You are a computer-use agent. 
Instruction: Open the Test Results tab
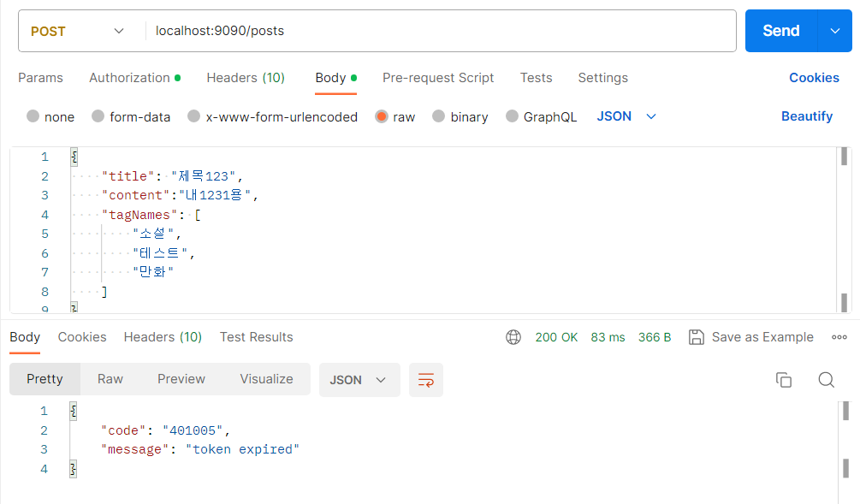(256, 337)
